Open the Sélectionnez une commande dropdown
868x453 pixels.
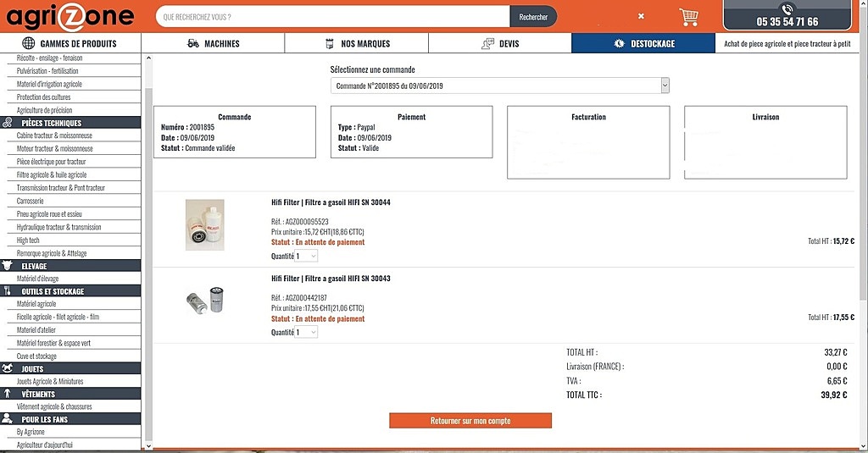500,86
